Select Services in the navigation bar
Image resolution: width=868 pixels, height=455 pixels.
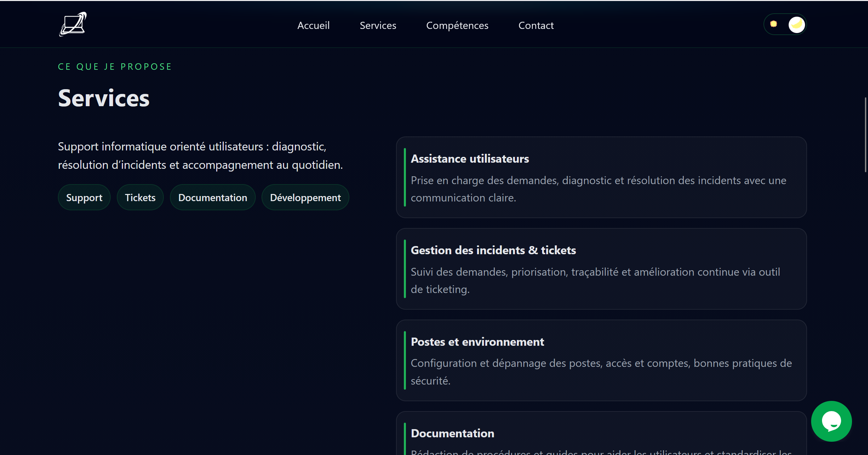(378, 25)
